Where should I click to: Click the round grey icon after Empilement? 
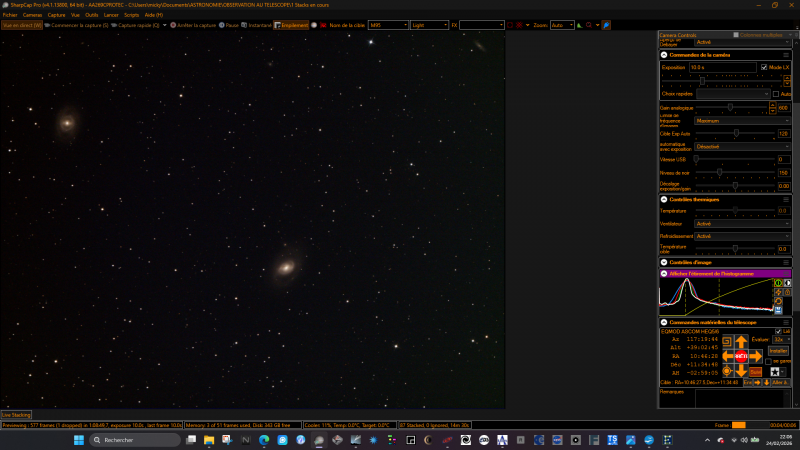click(314, 25)
